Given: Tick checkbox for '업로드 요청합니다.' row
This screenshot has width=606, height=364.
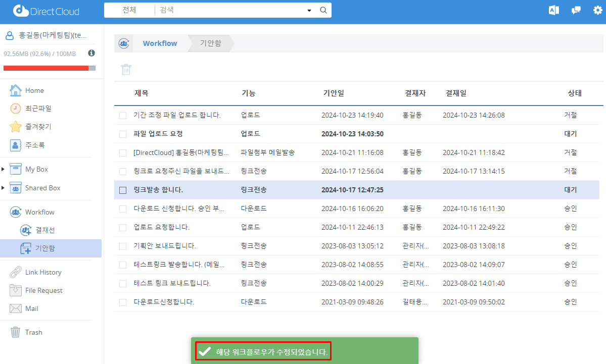Looking at the screenshot, I should click(123, 228).
